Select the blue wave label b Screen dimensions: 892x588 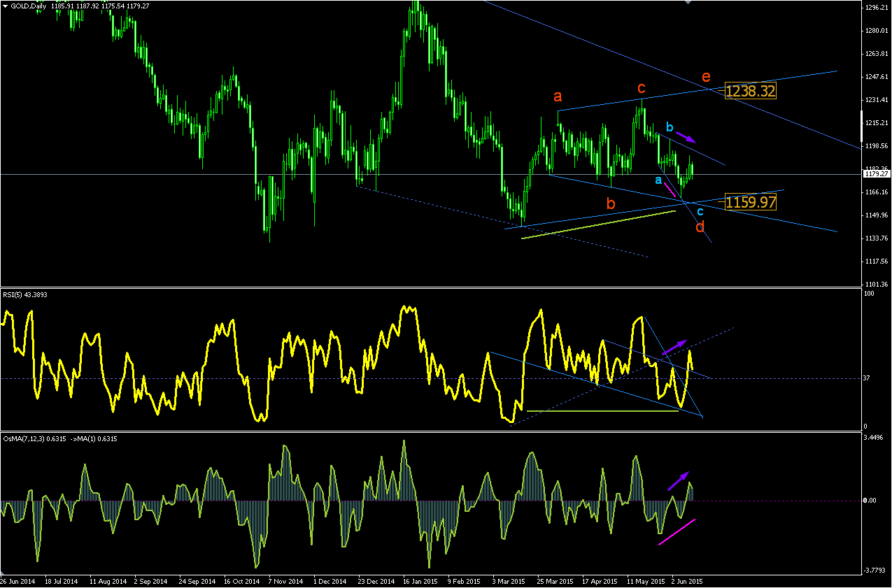click(x=670, y=128)
